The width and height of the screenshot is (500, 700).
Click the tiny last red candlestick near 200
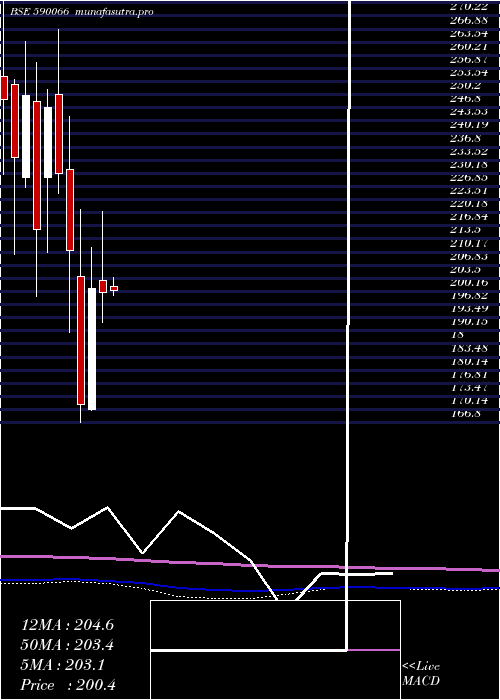click(114, 288)
